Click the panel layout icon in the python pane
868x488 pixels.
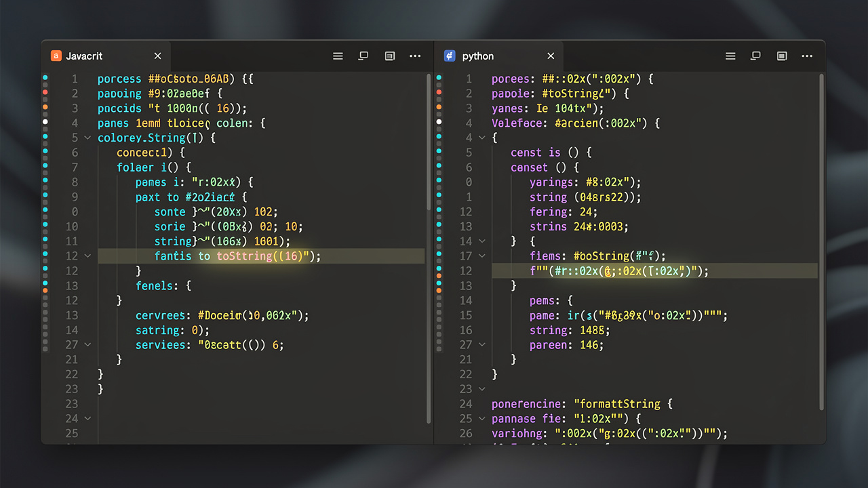[x=782, y=56]
